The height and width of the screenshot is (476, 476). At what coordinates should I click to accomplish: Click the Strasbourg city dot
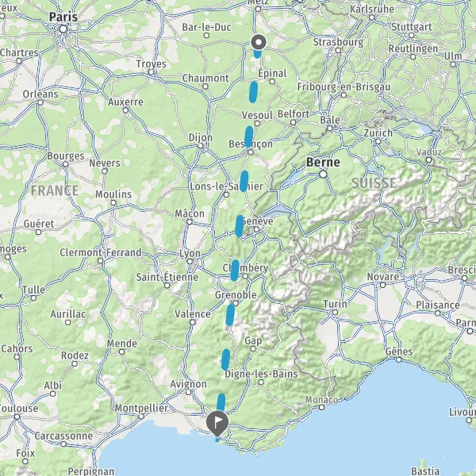pos(338,51)
